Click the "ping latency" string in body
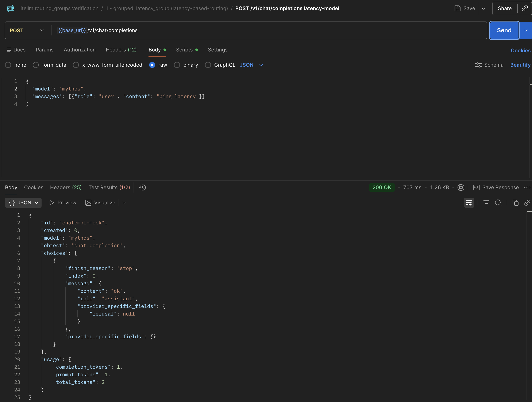This screenshot has width=532, height=402. click(177, 96)
